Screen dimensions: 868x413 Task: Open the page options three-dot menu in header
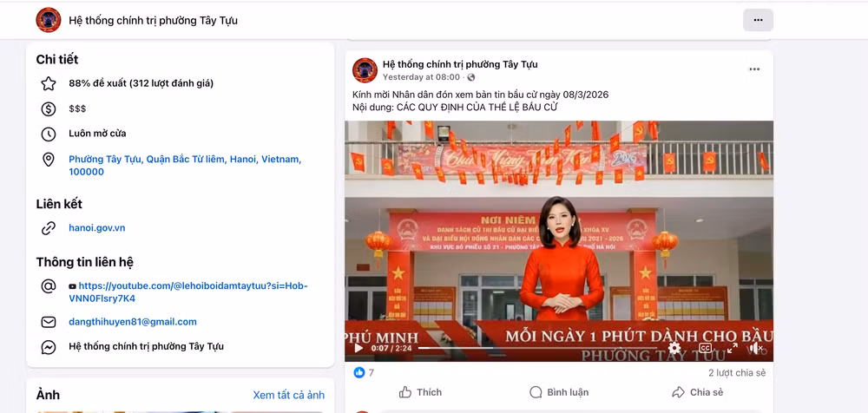[x=758, y=20]
